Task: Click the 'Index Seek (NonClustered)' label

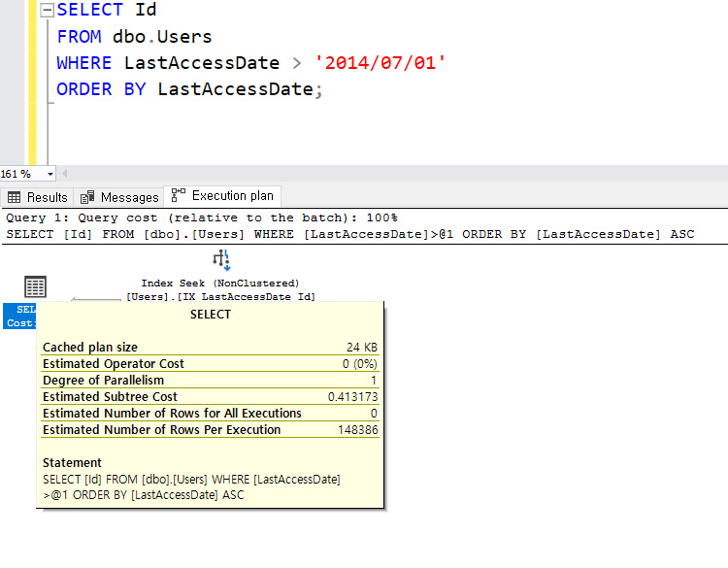Action: tap(220, 283)
